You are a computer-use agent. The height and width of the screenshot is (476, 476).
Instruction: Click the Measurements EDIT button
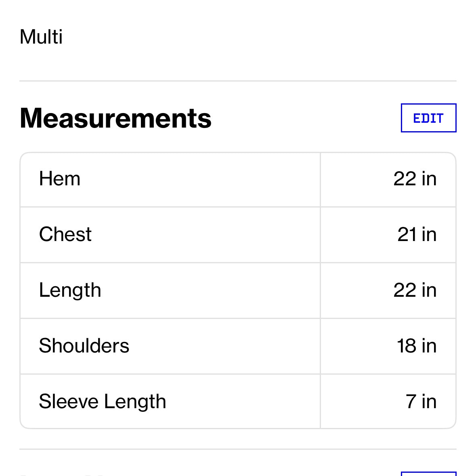point(428,118)
